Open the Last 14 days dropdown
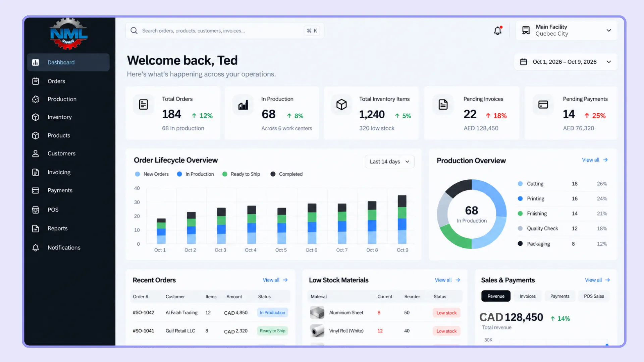The height and width of the screenshot is (362, 644). [x=389, y=162]
